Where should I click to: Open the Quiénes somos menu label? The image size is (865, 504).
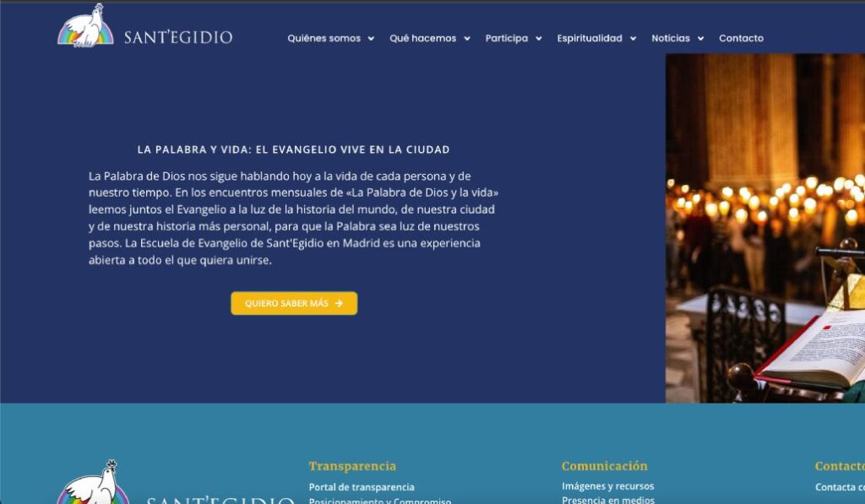[324, 38]
